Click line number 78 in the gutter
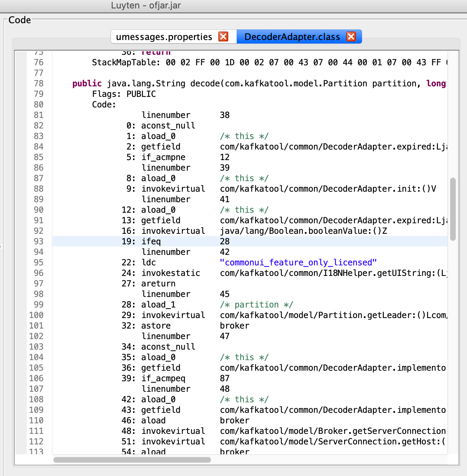This screenshot has height=476, width=467. (x=39, y=84)
